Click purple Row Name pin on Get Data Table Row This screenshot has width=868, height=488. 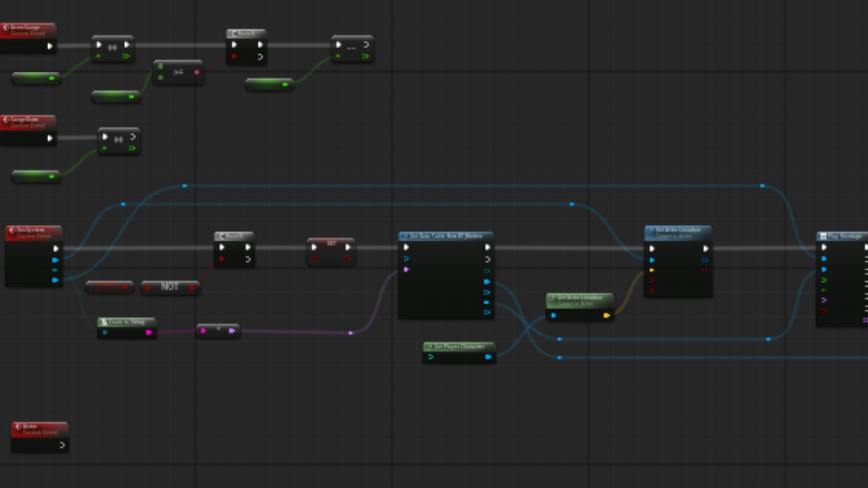(x=406, y=270)
